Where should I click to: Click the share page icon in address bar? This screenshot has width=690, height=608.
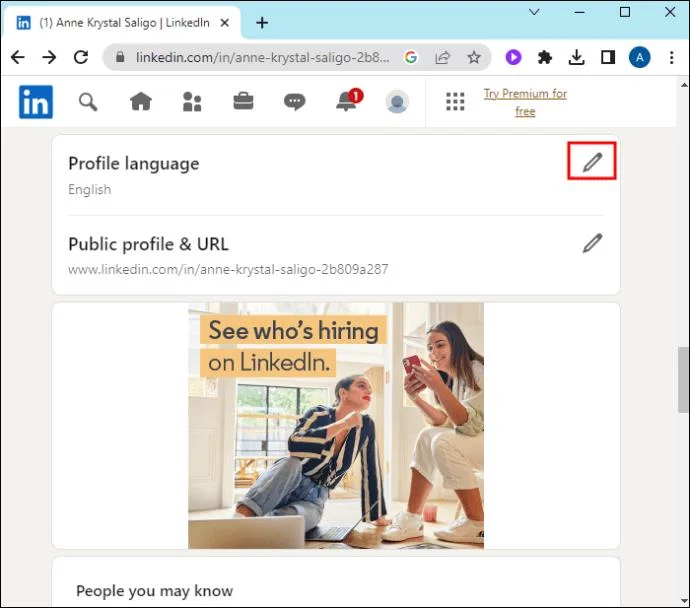(x=443, y=57)
